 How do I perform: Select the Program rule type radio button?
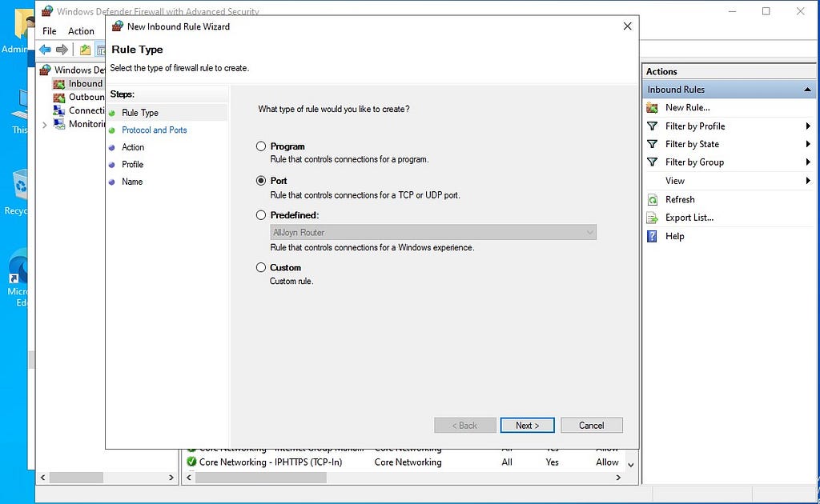point(261,146)
